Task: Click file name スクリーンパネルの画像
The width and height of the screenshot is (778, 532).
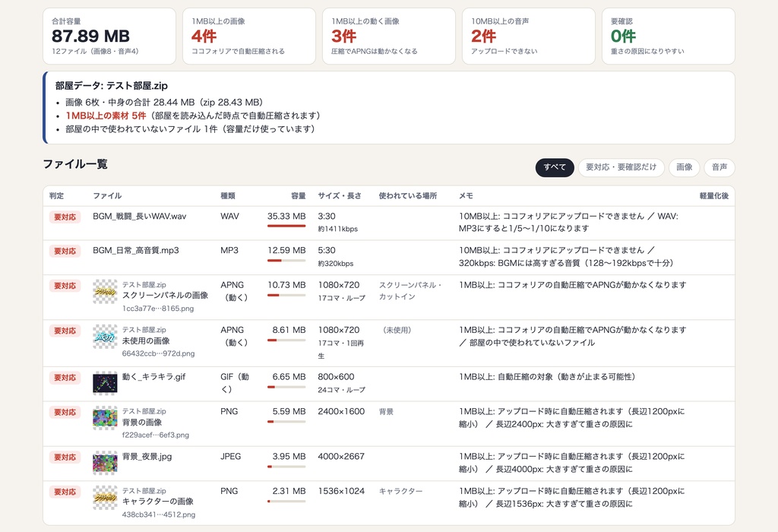Action: pyautogui.click(x=165, y=296)
